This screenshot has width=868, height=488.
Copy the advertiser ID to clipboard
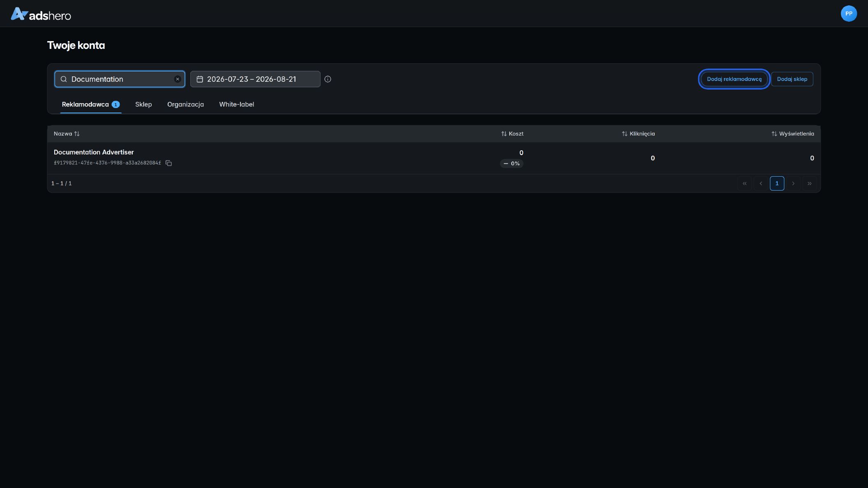pos(169,163)
